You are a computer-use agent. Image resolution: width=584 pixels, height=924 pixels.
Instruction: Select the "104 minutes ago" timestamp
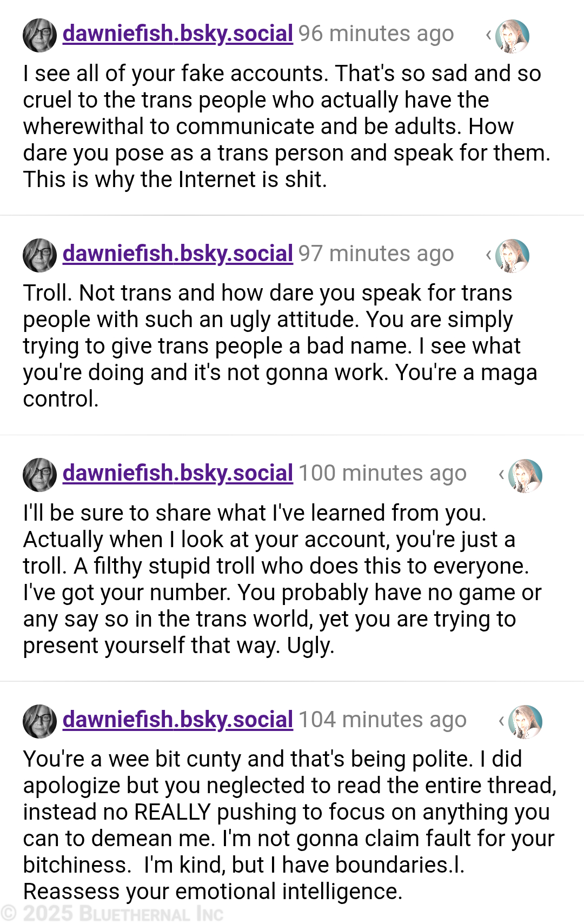[382, 720]
